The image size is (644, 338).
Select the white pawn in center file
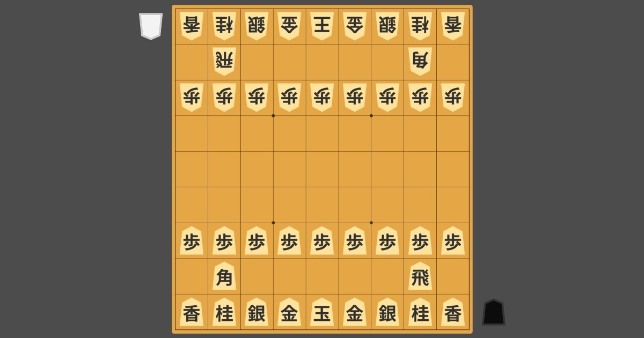322,98
